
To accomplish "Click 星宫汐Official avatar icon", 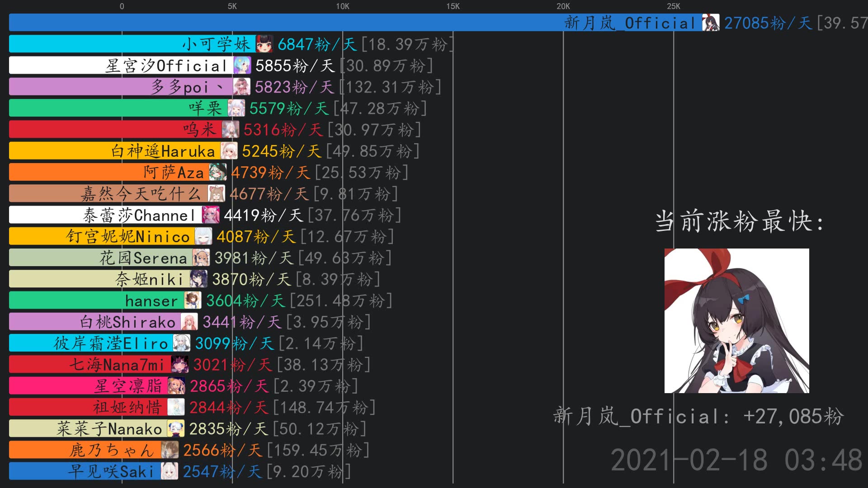I will click(242, 66).
